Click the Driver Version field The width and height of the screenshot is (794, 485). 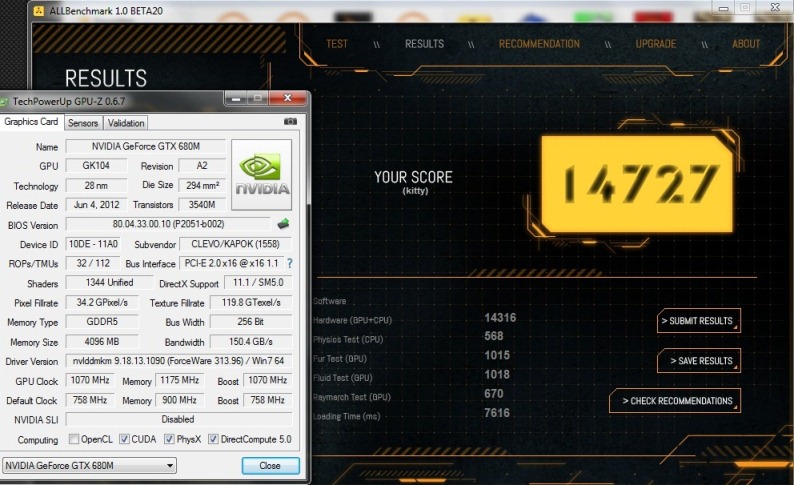[179, 361]
